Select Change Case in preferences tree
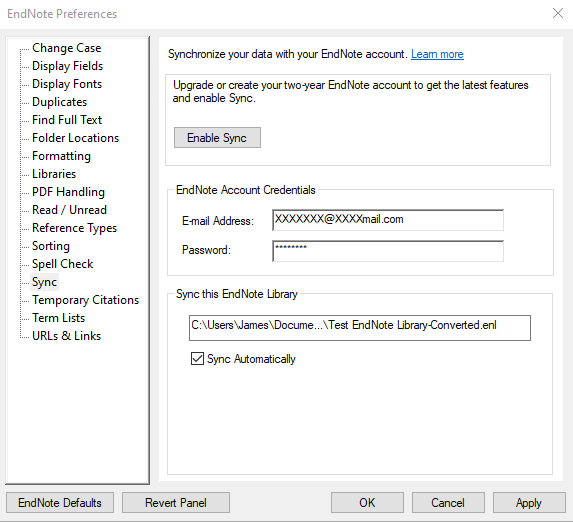Image resolution: width=573 pixels, height=522 pixels. [67, 48]
